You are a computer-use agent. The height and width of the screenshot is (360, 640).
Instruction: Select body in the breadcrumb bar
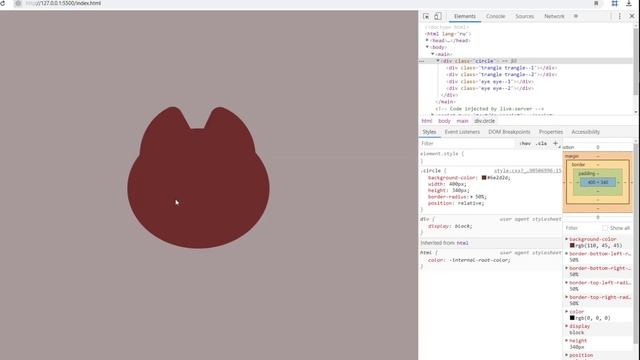[444, 121]
